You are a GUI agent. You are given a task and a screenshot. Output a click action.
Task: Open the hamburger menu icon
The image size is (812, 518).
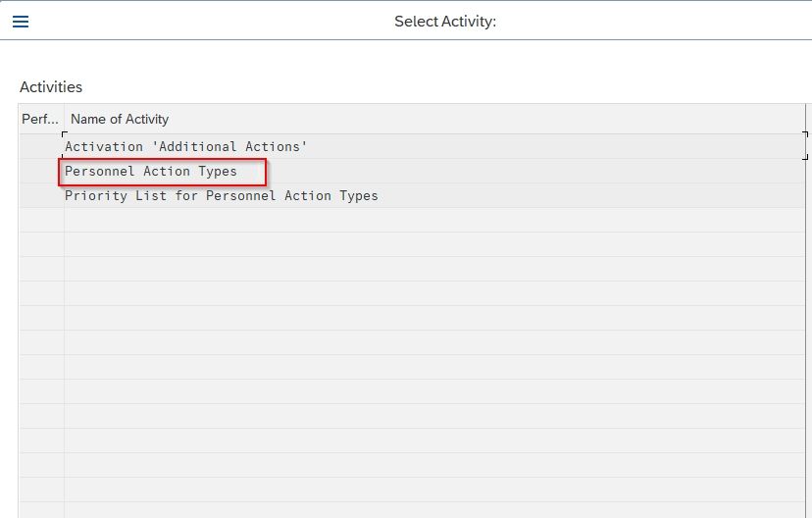tap(21, 22)
